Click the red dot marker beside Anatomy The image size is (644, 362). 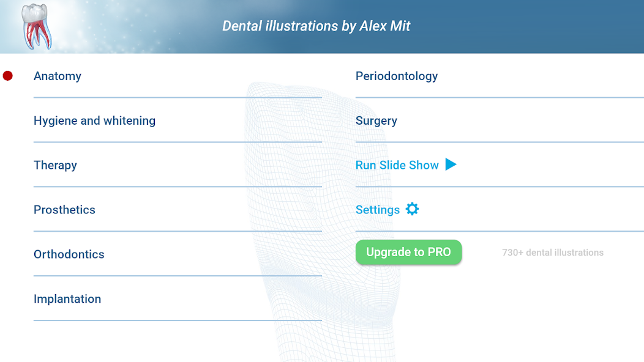coord(8,76)
